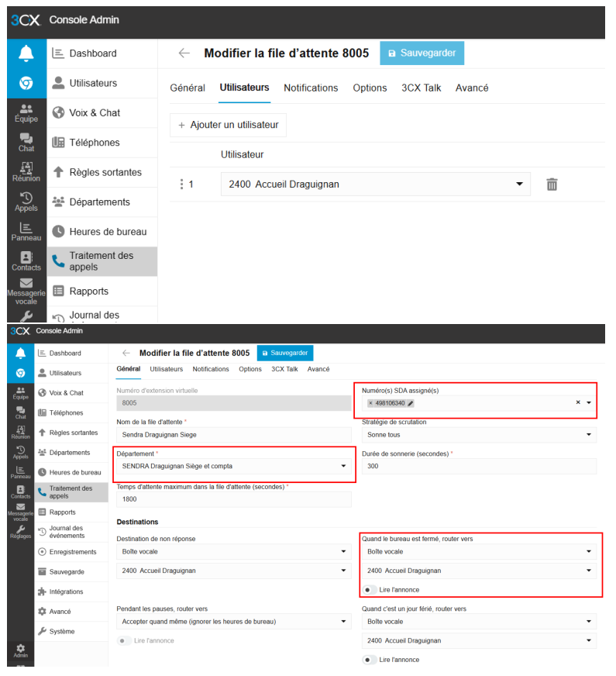The height and width of the screenshot is (676, 616).
Task: Click Sauvegarder in the upper console
Action: [x=422, y=53]
